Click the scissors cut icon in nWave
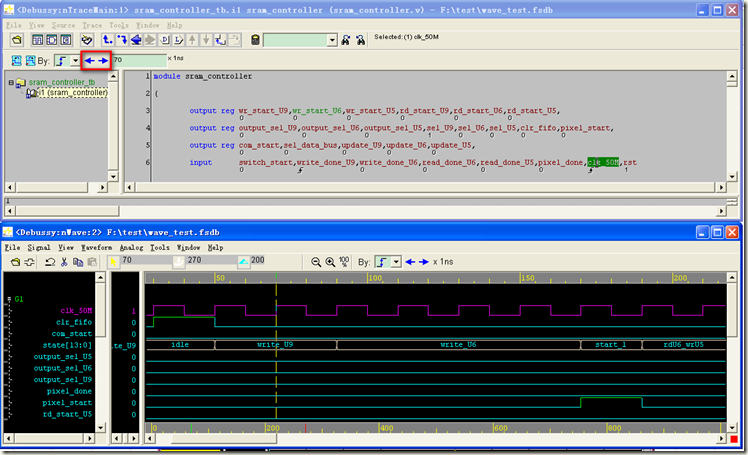Screen dimensions: 748x455 64,262
